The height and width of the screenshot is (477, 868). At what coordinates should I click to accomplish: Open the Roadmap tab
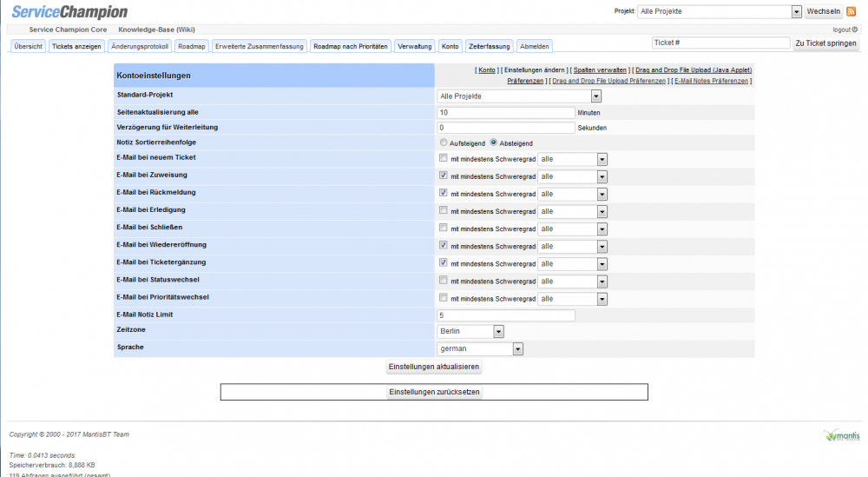click(x=192, y=47)
